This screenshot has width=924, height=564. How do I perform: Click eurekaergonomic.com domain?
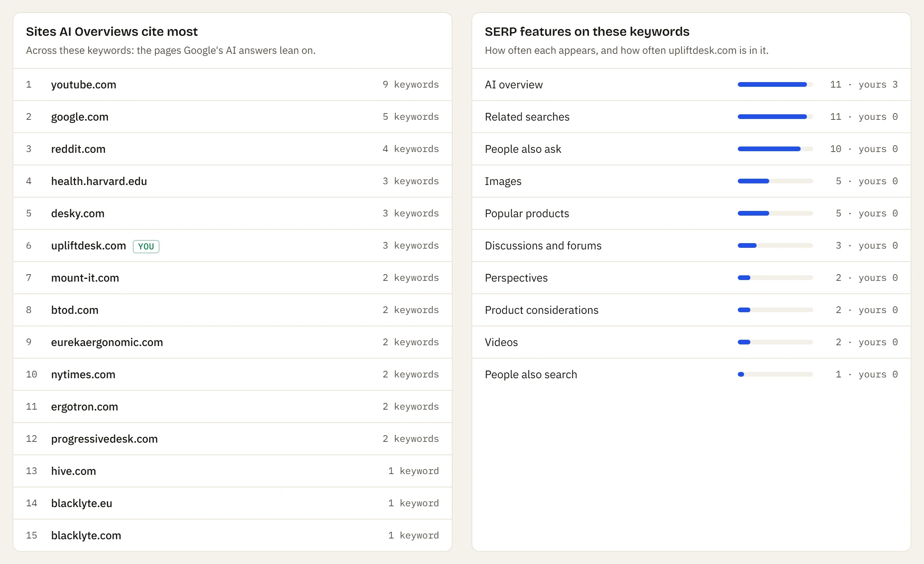point(107,342)
